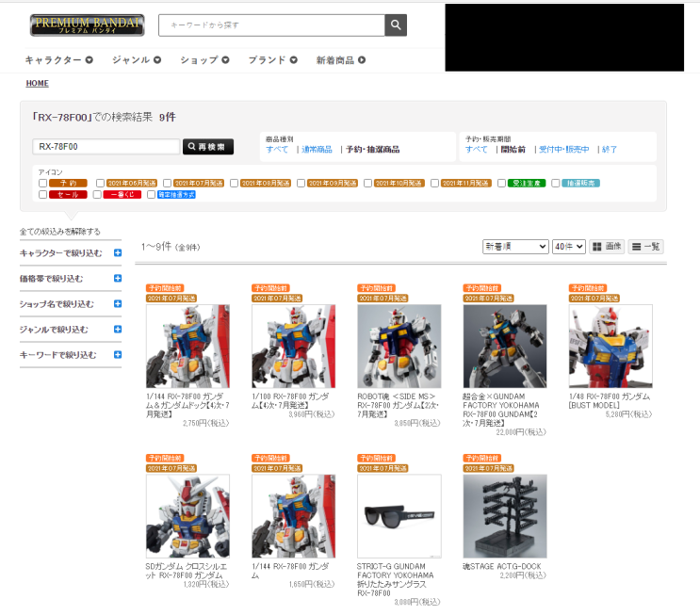The height and width of the screenshot is (615, 700).
Task: Check the blue 確定抽選方式 checkbox
Action: click(152, 195)
